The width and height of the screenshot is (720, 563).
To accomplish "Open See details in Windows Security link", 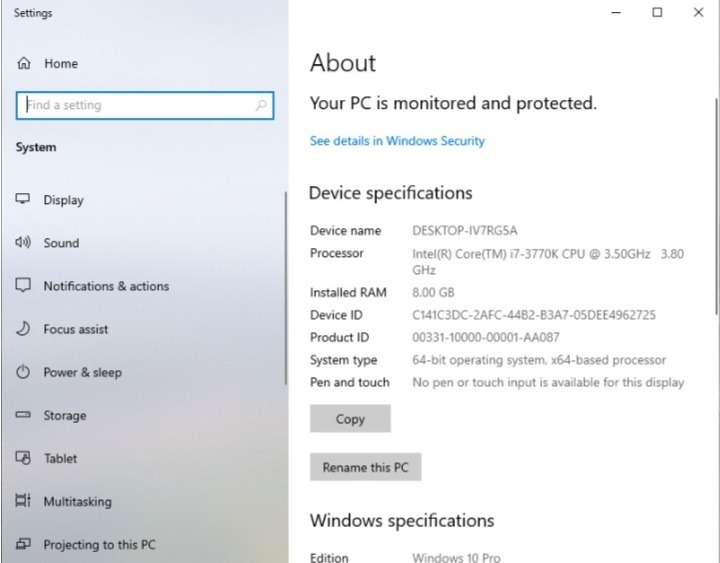I will click(397, 141).
